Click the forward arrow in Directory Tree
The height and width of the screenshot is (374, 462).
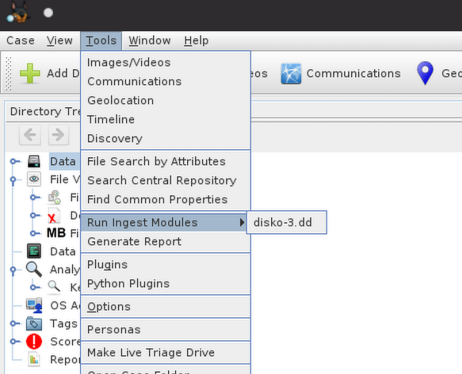coord(58,135)
